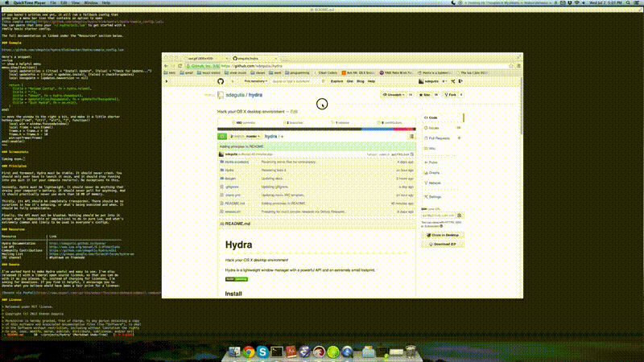The width and height of the screenshot is (644, 362).
Task: Open the View menu
Action: [76, 2]
